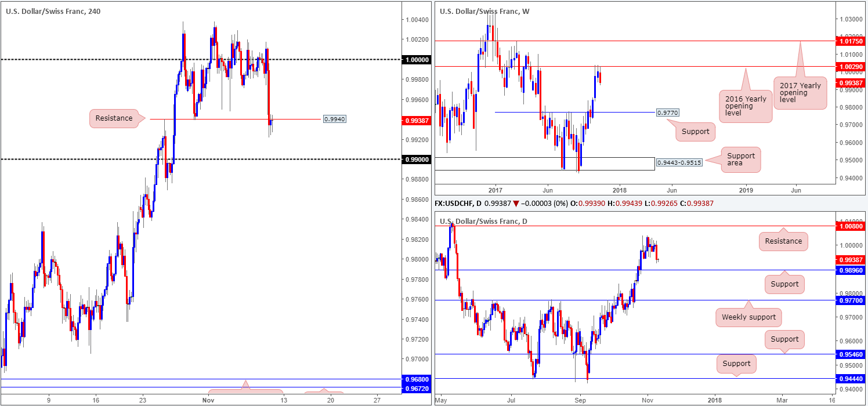Select the Resistance callout on the 240 chart

pyautogui.click(x=114, y=118)
